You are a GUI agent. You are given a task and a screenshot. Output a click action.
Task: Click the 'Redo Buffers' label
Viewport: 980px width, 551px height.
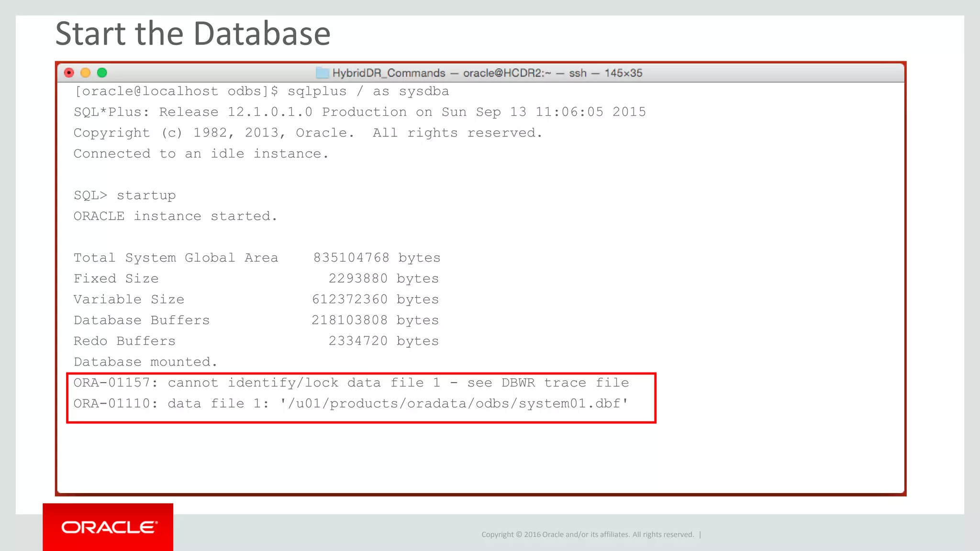[125, 341]
